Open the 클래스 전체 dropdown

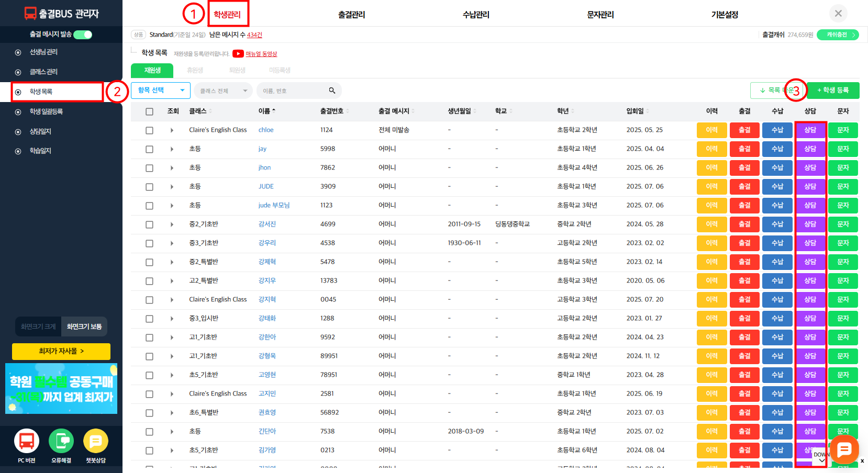[223, 91]
